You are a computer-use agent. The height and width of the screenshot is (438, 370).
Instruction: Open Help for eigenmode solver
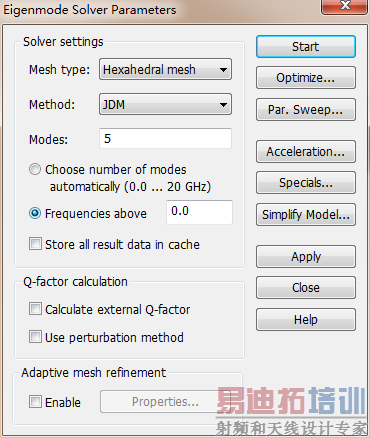click(306, 320)
